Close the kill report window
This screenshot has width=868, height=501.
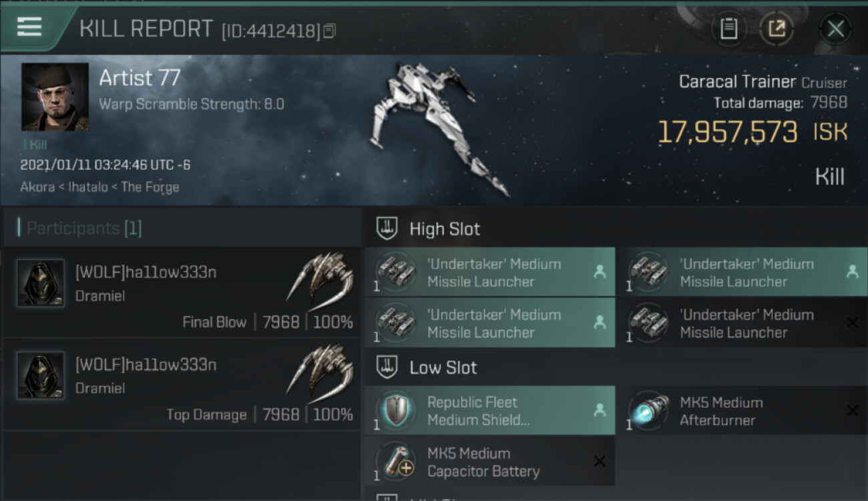click(x=835, y=29)
